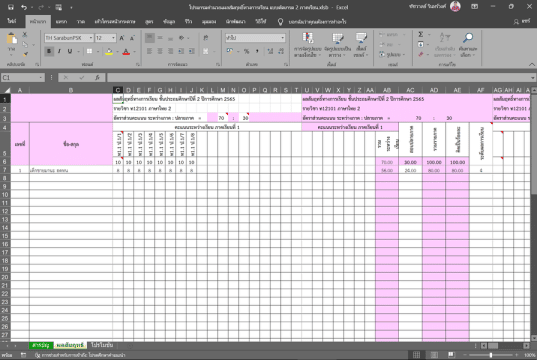Click the Decrease Indent icon

point(181,51)
